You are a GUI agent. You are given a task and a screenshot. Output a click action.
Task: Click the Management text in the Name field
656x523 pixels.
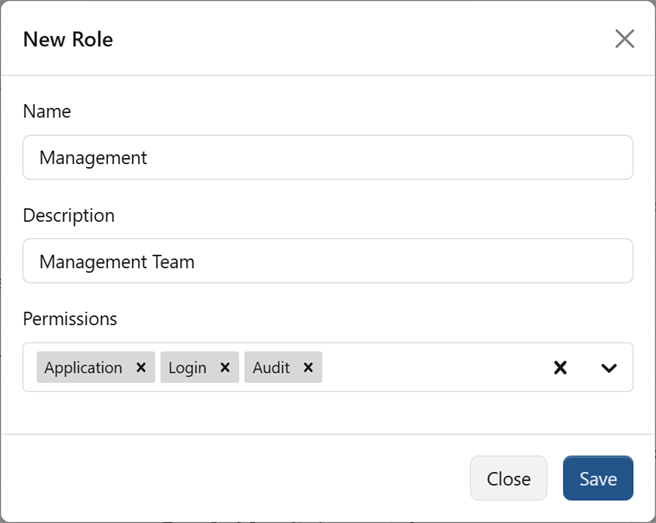(x=93, y=158)
